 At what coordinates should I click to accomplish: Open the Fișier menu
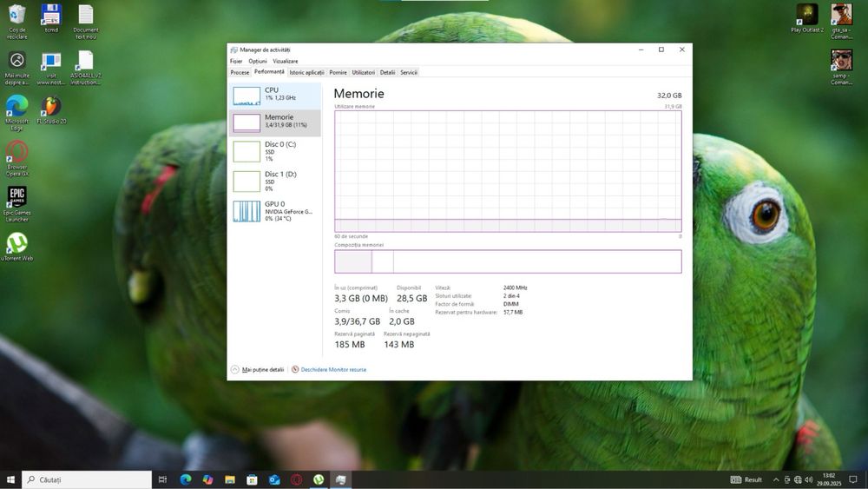(236, 61)
